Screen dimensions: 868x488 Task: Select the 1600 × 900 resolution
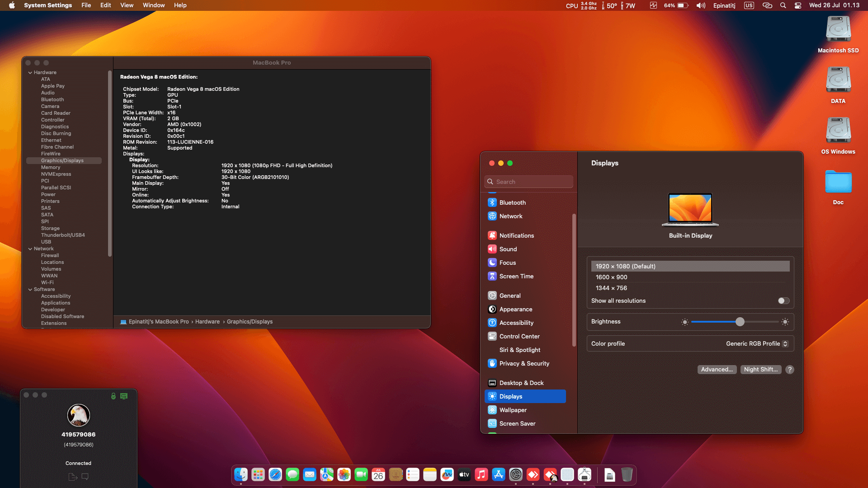611,277
